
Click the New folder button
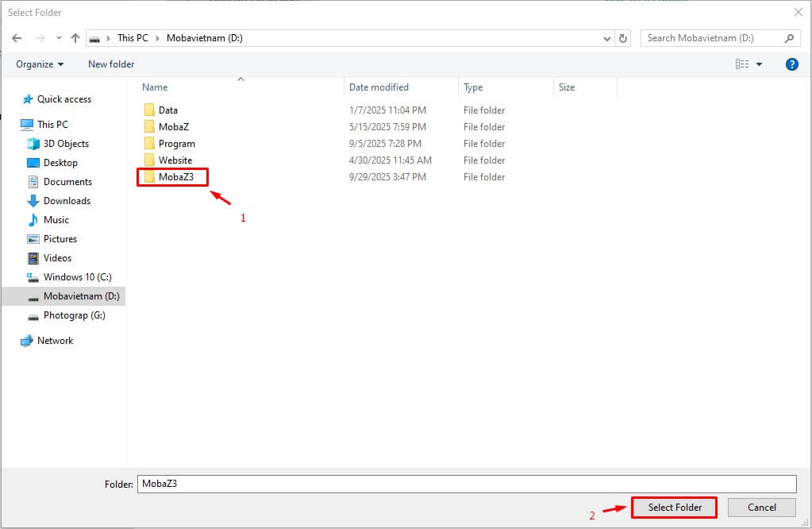(x=111, y=64)
